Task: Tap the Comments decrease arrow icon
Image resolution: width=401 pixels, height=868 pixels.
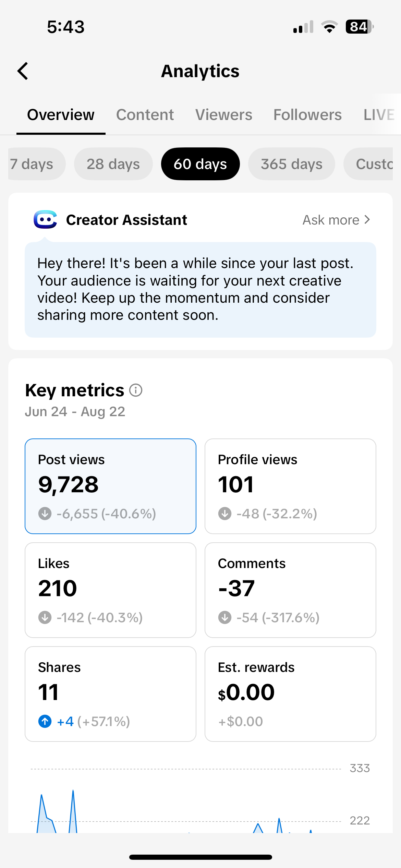Action: [225, 617]
